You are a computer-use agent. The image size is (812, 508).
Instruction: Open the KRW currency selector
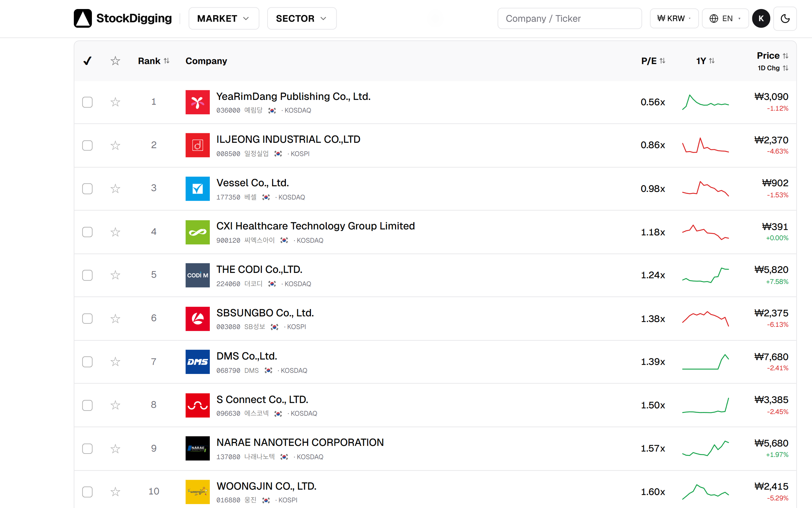coord(674,18)
